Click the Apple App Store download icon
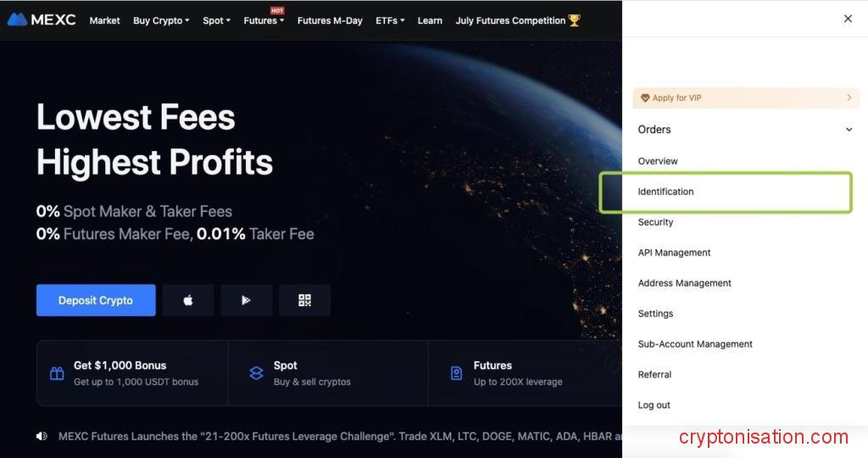 click(x=188, y=300)
